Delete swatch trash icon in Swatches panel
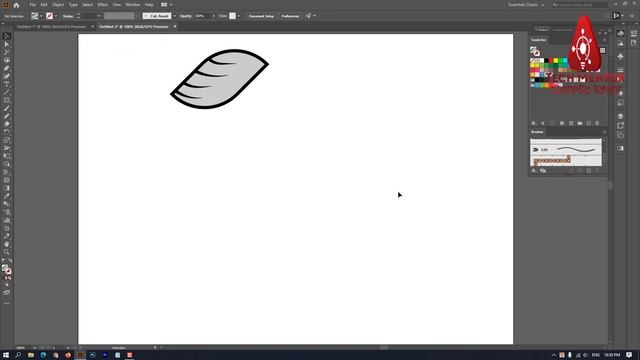Screen dimensions: 640x360 [597, 123]
